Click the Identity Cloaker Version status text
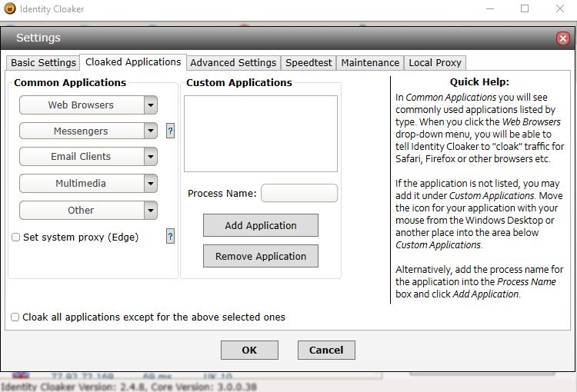This screenshot has width=577, height=392. [128, 387]
